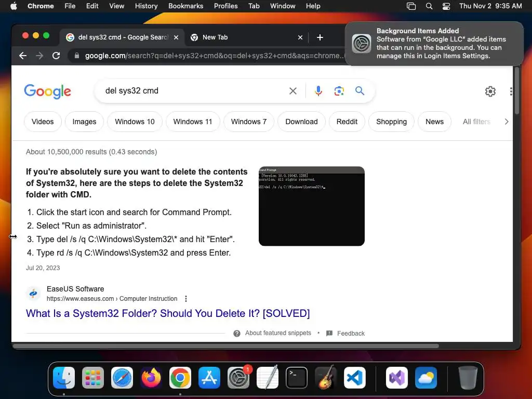Open Launchpad from the Dock
532x399 pixels.
point(93,378)
